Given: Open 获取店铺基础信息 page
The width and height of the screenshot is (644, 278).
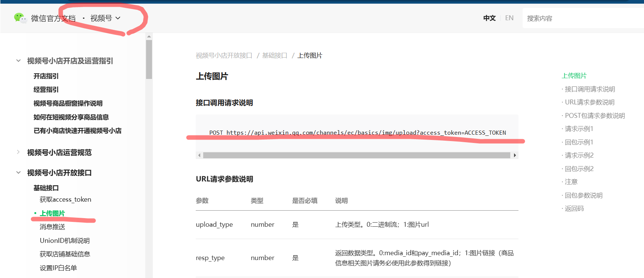Looking at the screenshot, I should [65, 254].
